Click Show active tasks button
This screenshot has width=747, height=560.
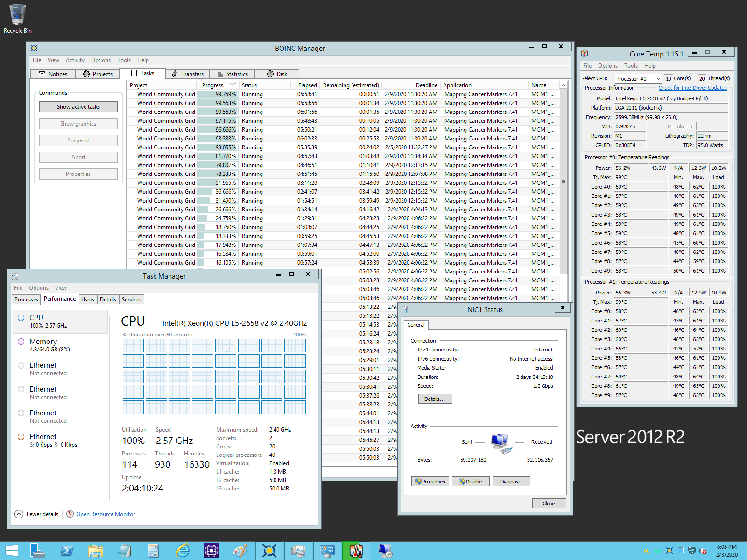point(78,107)
